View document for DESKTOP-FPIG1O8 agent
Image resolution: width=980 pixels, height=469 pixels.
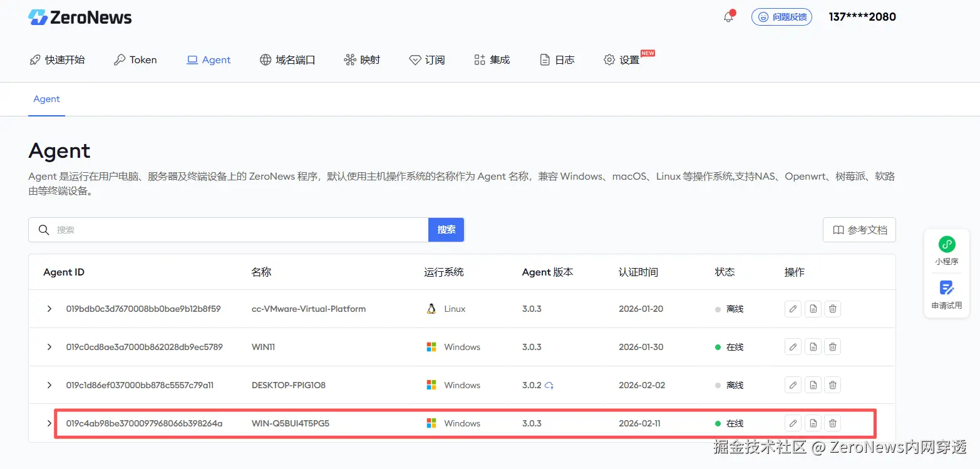[x=813, y=385]
